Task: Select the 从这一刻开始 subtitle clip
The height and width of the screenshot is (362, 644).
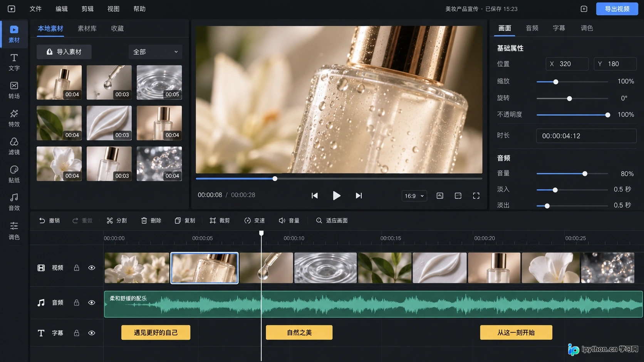Action: 516,333
